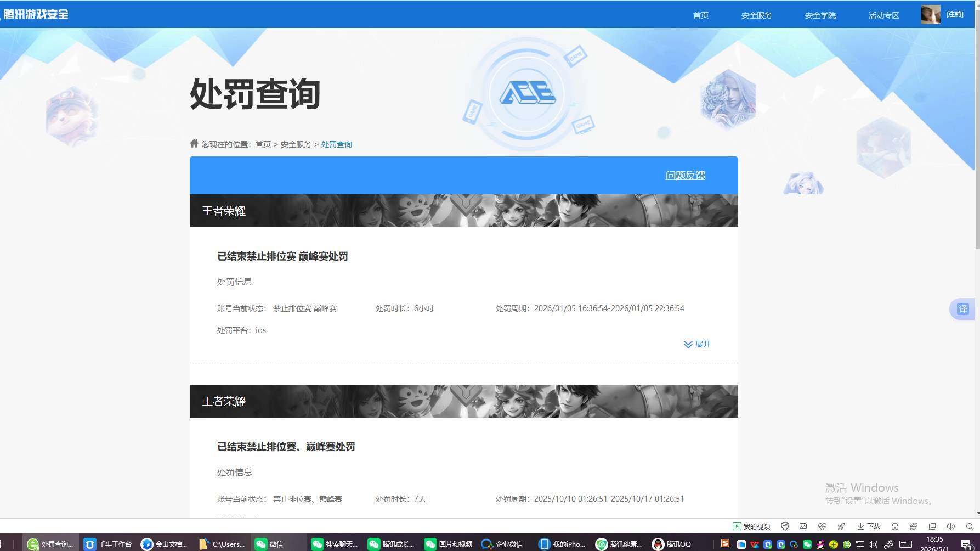Open the network status tray icon

pos(860,544)
